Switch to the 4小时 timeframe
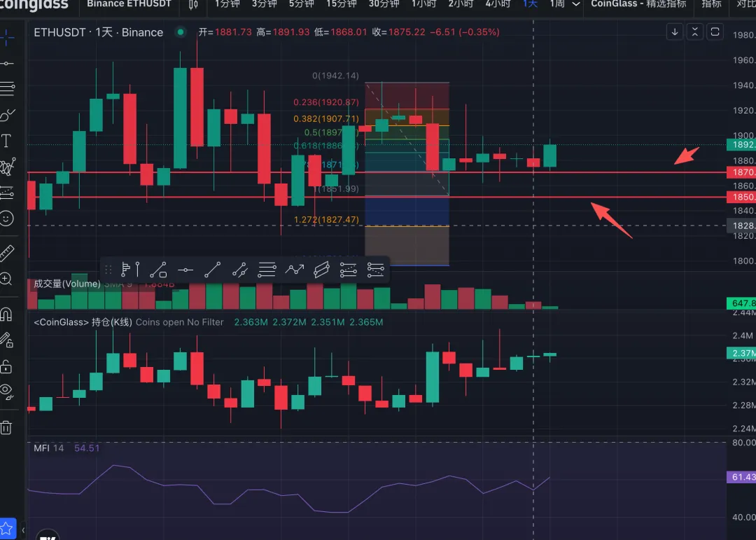Viewport: 756px width, 540px height. (x=498, y=4)
